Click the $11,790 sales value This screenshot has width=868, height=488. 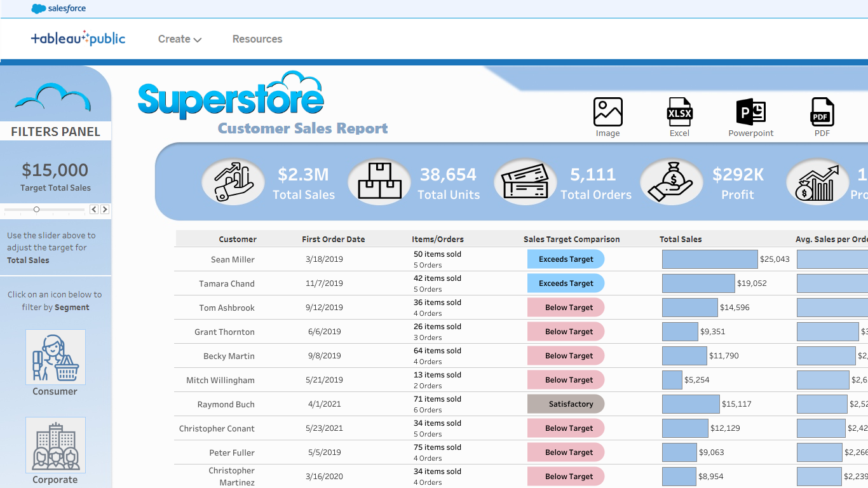click(x=724, y=356)
